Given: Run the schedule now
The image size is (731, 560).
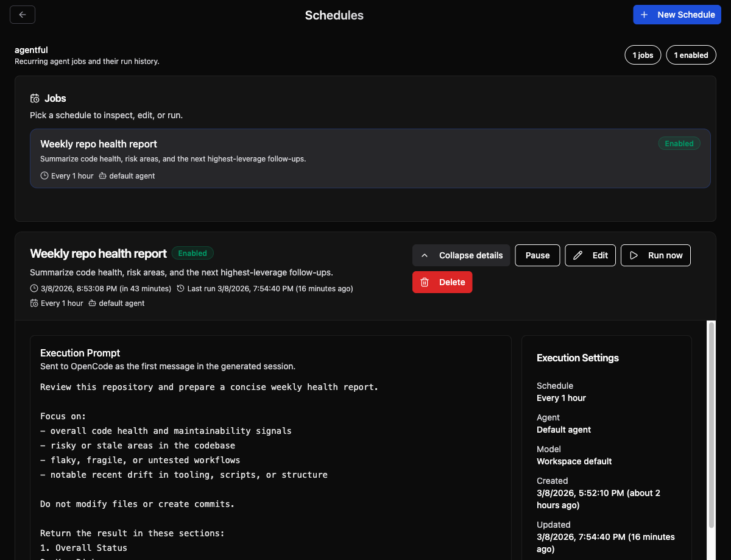Looking at the screenshot, I should [655, 255].
